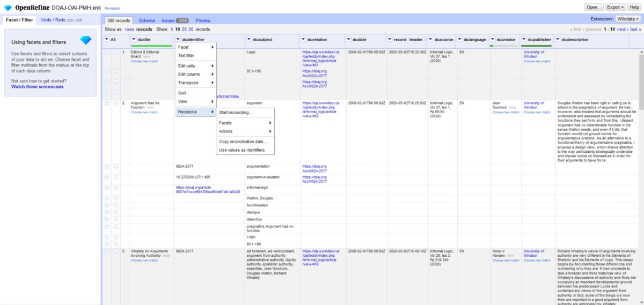Open the dc:identifier column dropdown arrow
Viewport: 644px width, 305px height.
point(178,40)
